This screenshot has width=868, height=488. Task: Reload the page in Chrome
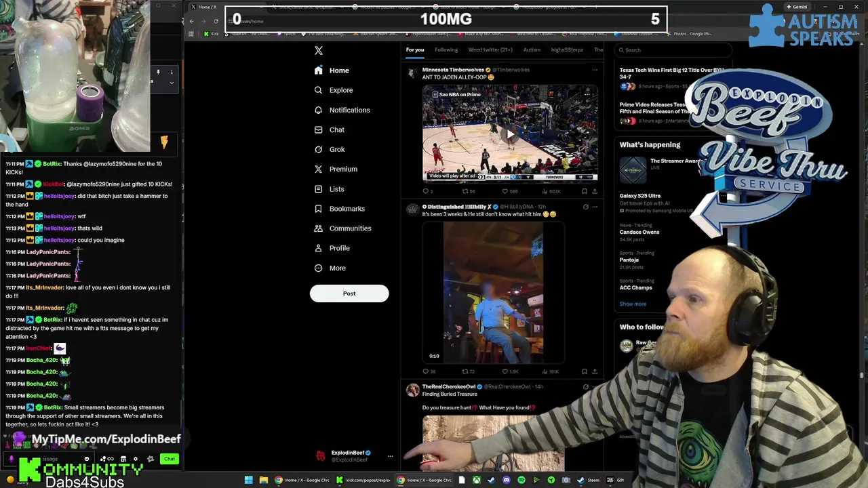216,21
